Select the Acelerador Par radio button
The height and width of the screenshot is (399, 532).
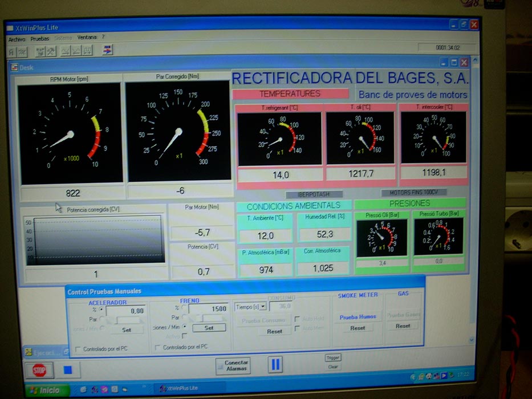101,319
